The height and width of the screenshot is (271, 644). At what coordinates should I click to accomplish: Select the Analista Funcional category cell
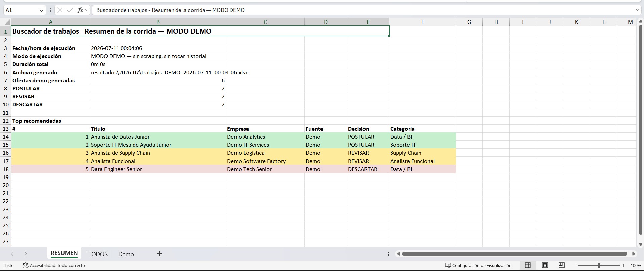422,161
